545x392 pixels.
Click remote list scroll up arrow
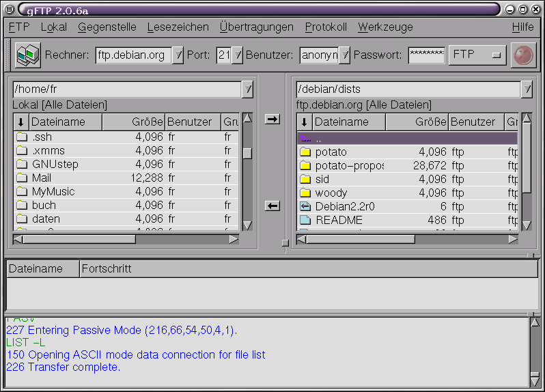[x=527, y=118]
